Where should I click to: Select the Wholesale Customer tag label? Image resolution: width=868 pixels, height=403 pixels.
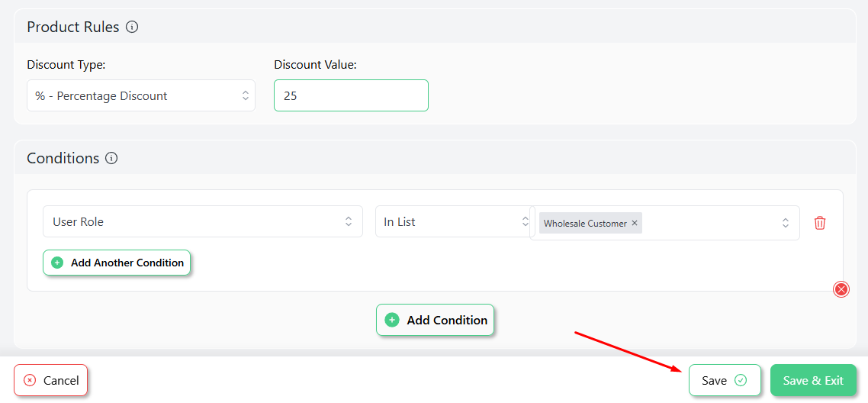(x=585, y=223)
